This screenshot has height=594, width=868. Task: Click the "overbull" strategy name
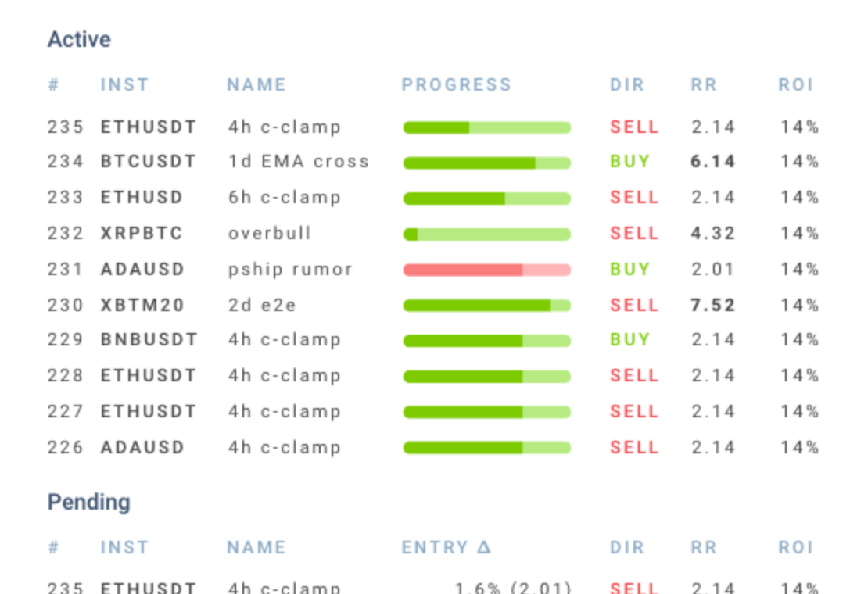[270, 233]
